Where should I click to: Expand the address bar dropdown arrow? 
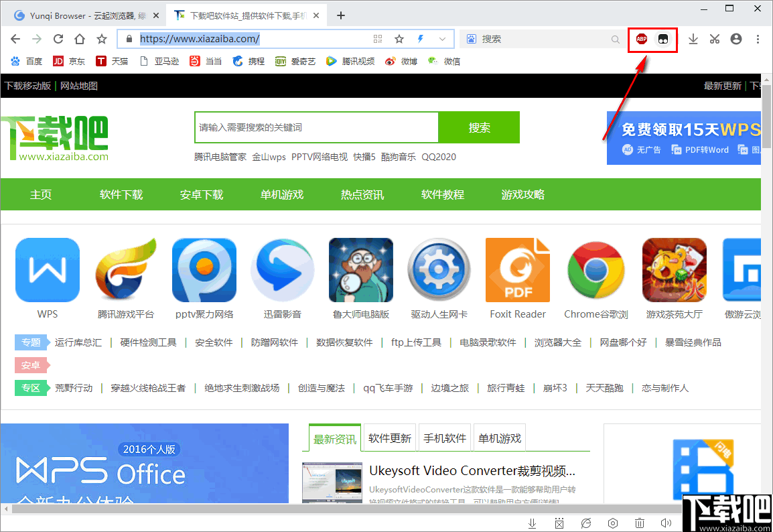point(443,39)
